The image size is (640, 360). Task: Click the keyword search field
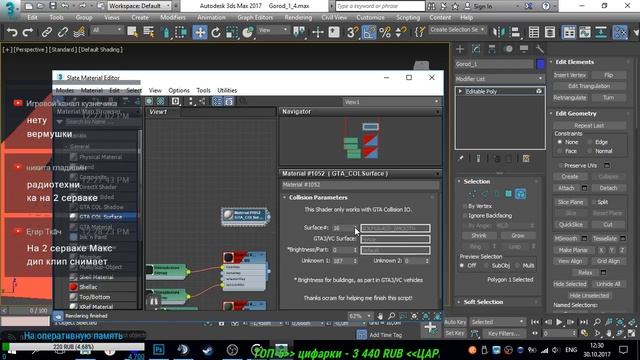380,6
